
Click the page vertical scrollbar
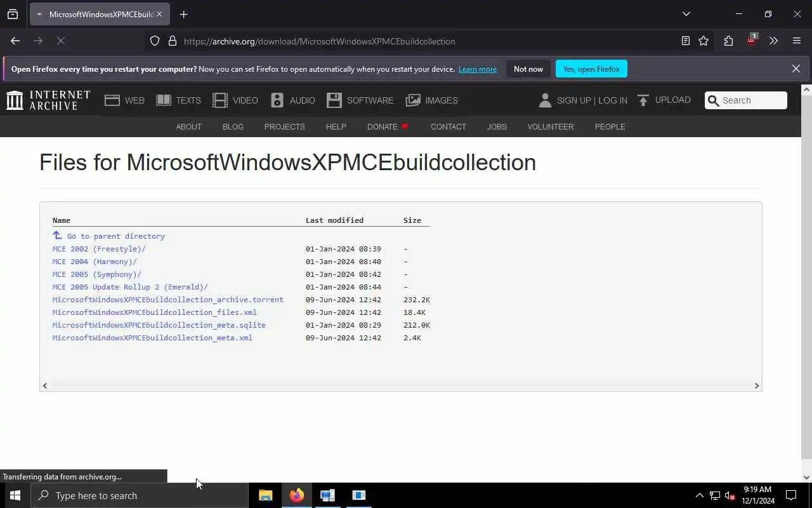point(806,276)
